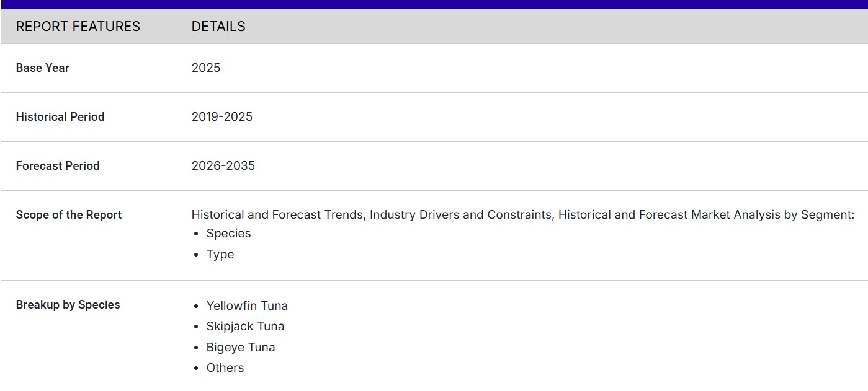This screenshot has width=868, height=391.
Task: Select the Historical Period row label
Action: click(60, 117)
